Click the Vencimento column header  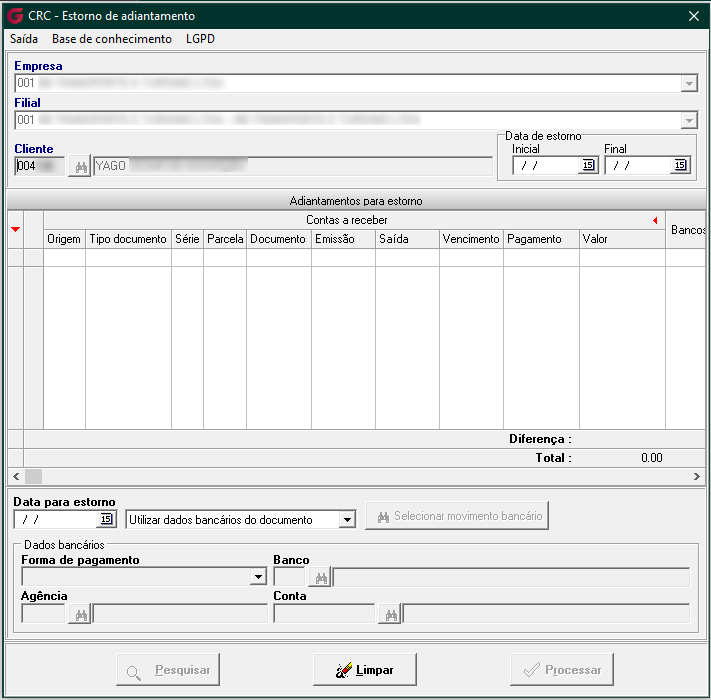point(471,239)
